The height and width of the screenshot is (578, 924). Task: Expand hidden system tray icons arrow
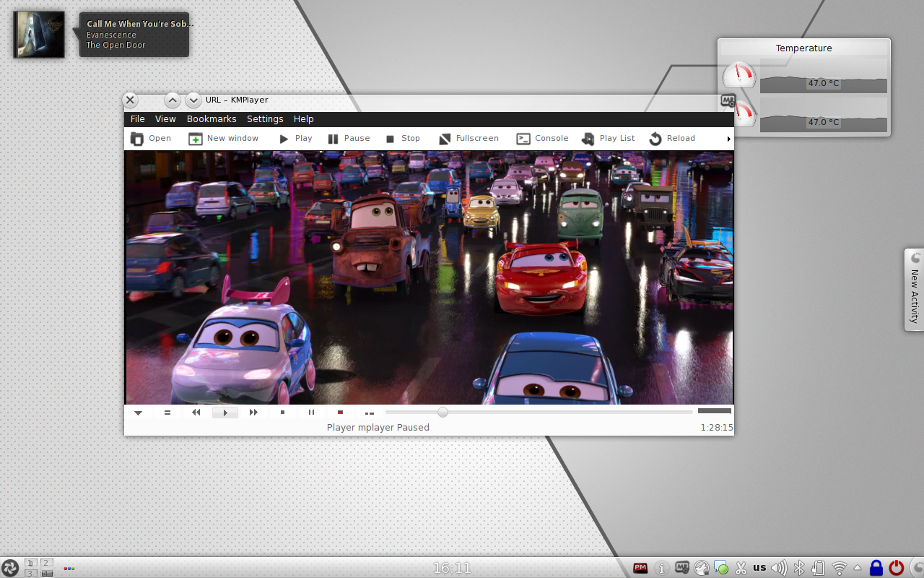(858, 567)
